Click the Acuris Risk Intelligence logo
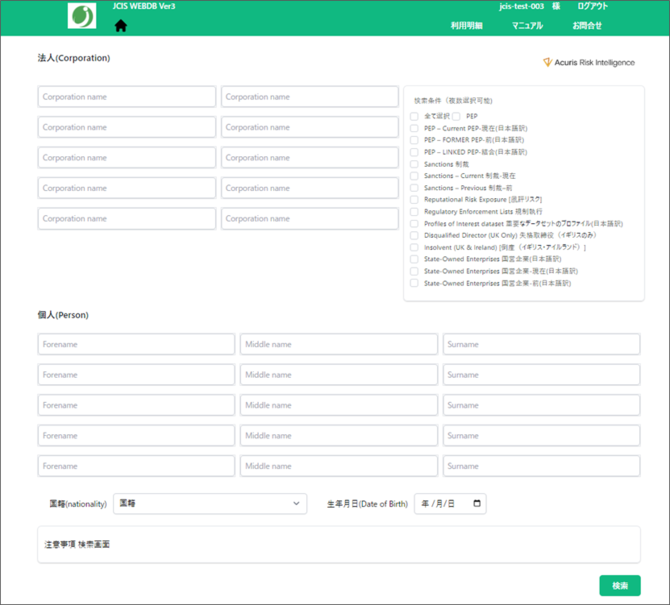 click(x=588, y=62)
